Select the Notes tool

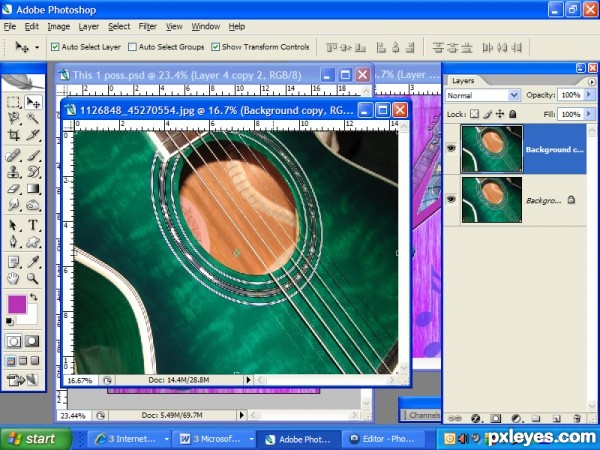point(13,262)
